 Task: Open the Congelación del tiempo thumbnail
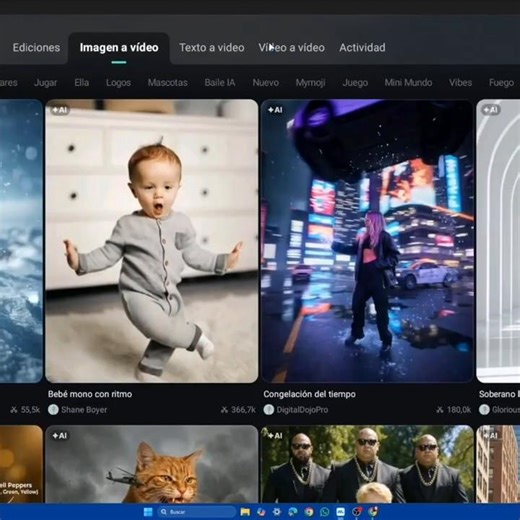(x=367, y=241)
